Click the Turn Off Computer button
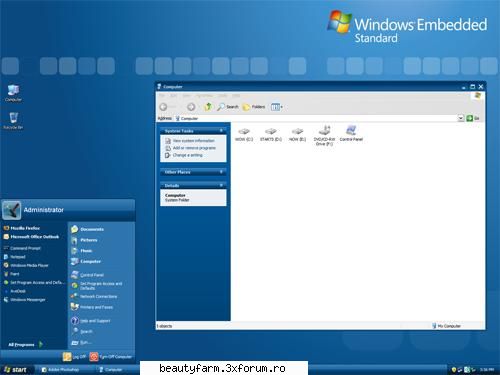 pyautogui.click(x=111, y=357)
